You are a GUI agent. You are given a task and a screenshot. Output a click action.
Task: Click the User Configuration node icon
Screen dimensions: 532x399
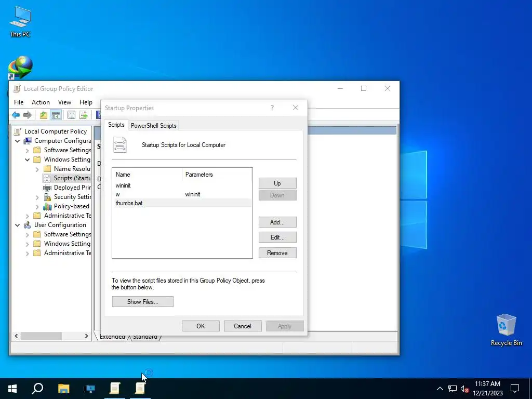click(28, 225)
